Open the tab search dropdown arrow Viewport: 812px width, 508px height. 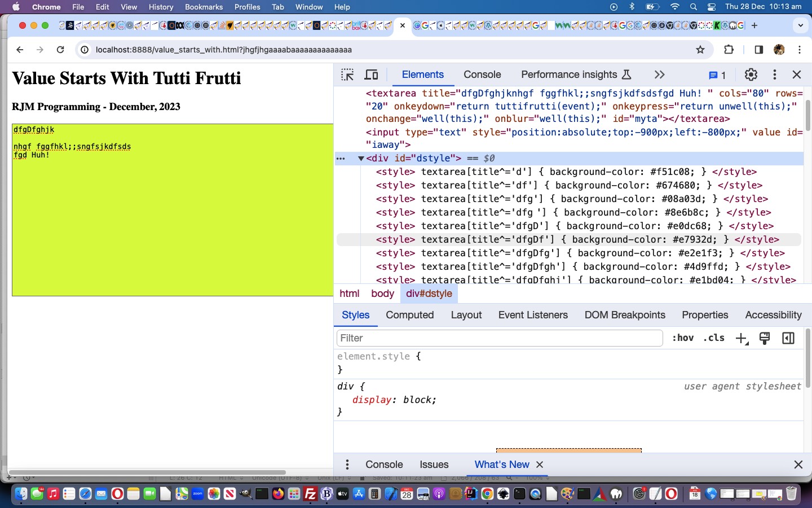800,25
